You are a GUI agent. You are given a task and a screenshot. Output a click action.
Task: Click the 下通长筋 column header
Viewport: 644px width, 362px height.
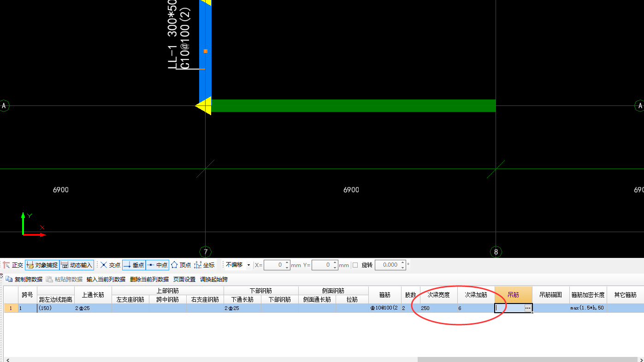tap(242, 299)
